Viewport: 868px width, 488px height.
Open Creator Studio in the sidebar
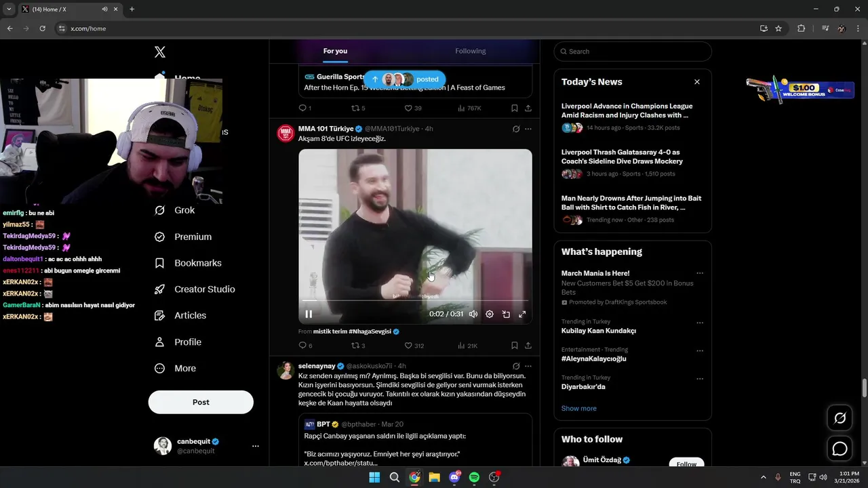click(x=194, y=289)
